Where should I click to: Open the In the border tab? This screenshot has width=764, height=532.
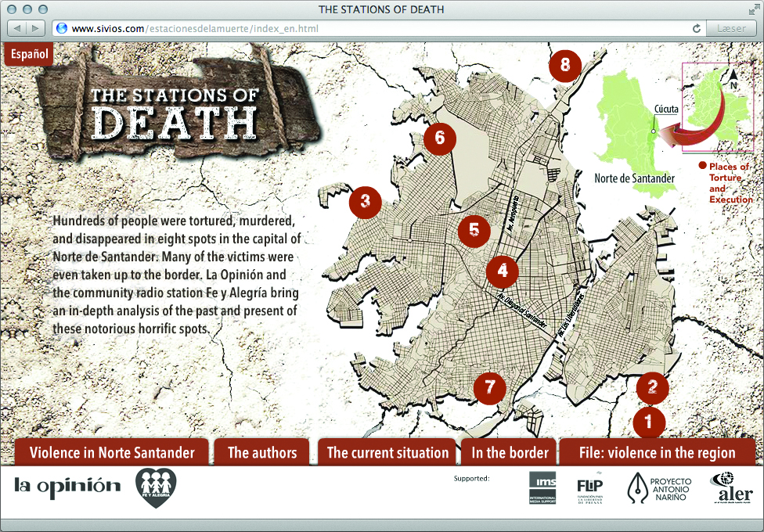(x=509, y=452)
